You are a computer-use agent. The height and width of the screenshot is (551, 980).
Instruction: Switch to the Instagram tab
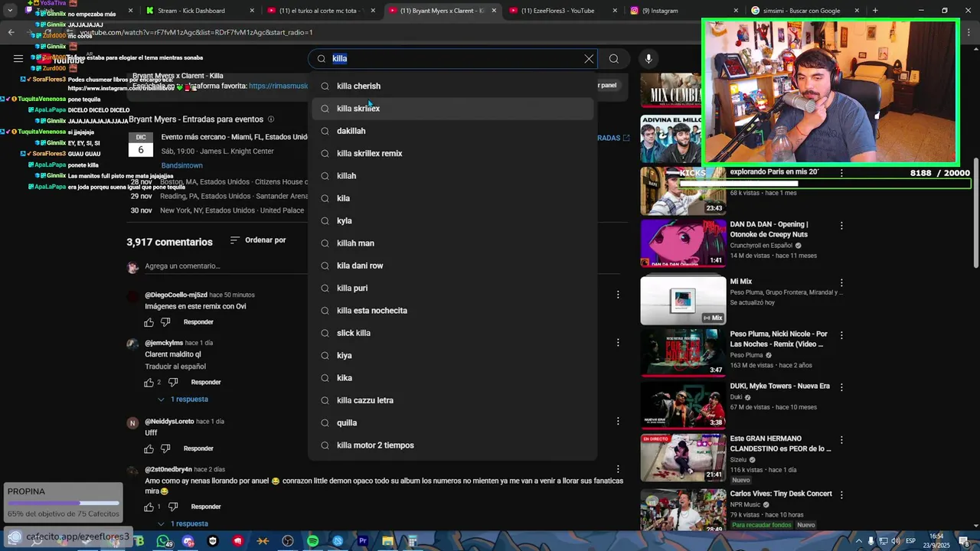682,11
